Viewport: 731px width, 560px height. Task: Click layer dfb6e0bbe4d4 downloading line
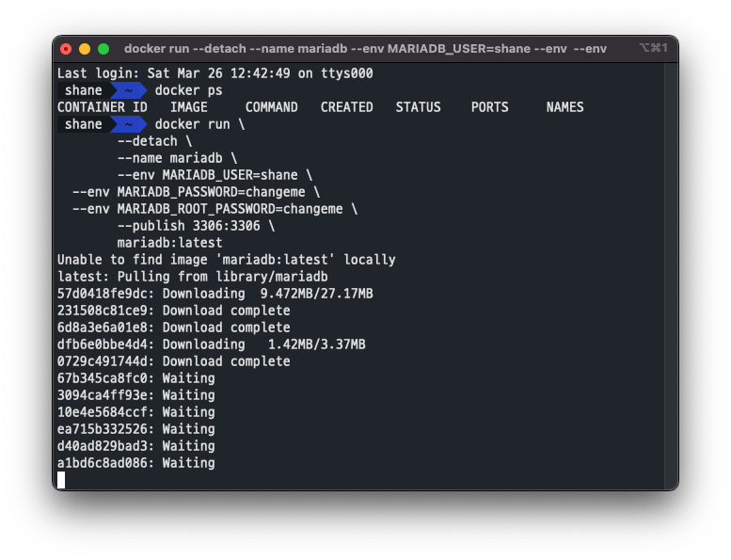click(211, 344)
